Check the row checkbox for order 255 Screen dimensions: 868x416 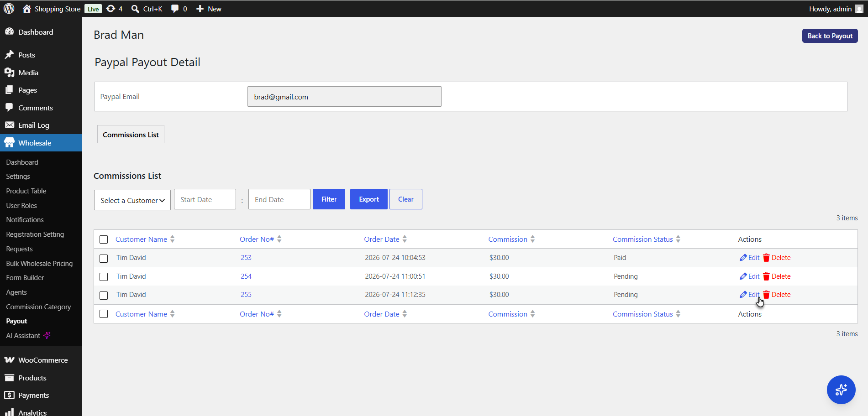(x=104, y=295)
